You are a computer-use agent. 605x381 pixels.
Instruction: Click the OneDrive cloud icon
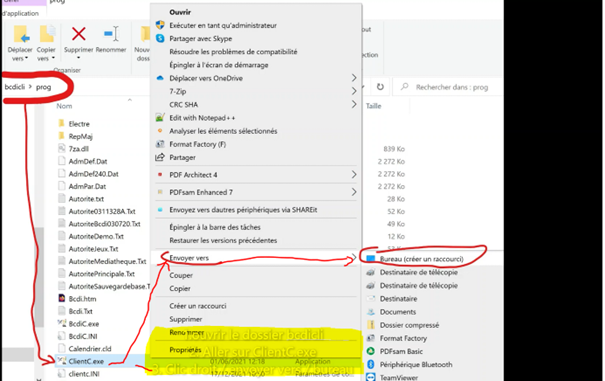click(160, 78)
